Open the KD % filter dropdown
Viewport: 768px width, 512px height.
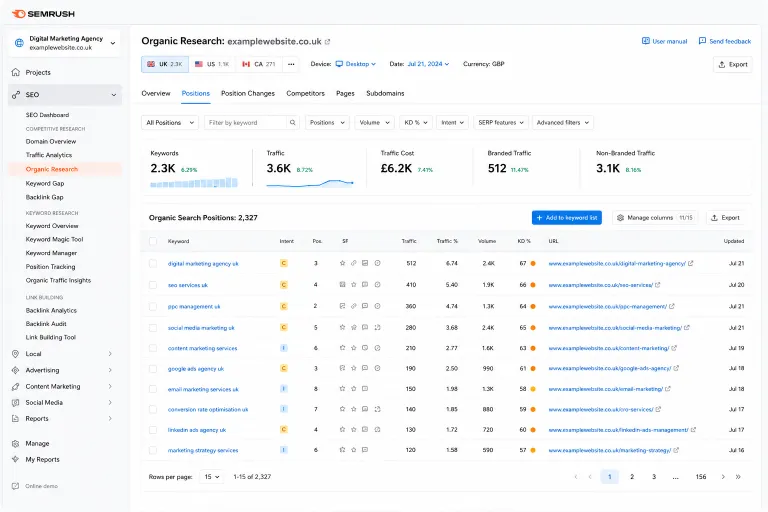pos(416,122)
